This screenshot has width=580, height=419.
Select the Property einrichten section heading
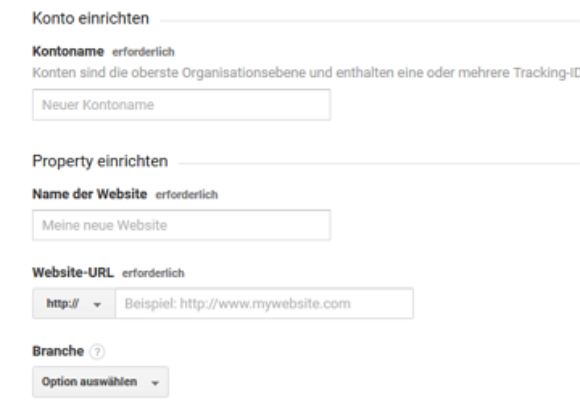pyautogui.click(x=100, y=161)
